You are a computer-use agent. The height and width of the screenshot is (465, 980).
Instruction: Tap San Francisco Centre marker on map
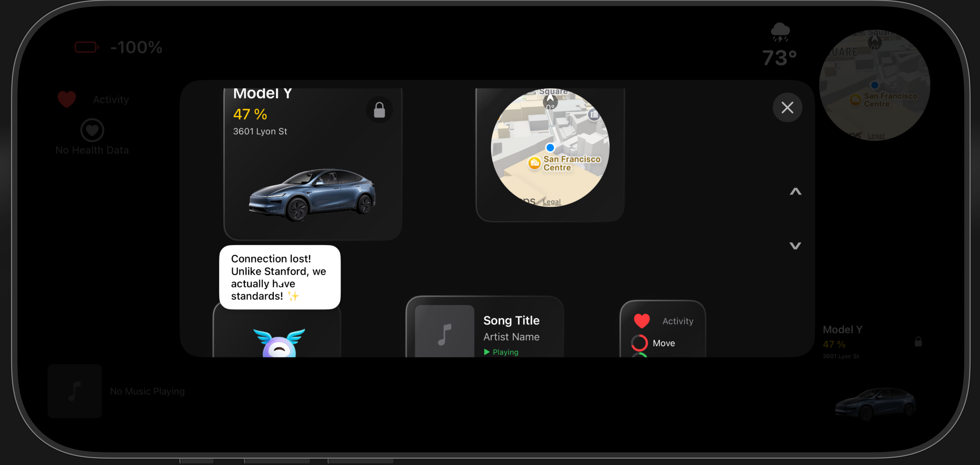point(534,163)
